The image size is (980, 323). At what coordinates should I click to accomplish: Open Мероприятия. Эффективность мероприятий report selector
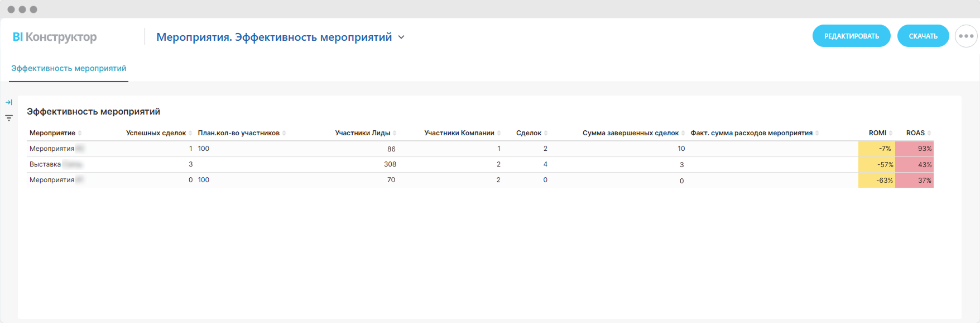[273, 37]
